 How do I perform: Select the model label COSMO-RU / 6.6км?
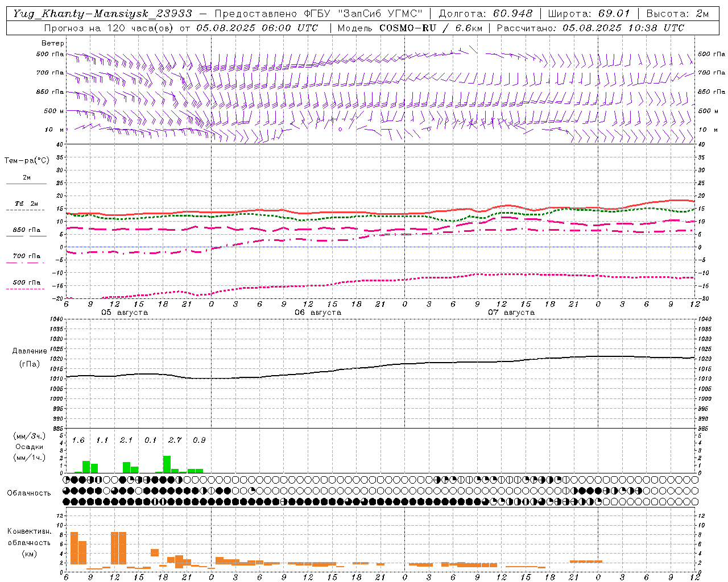pyautogui.click(x=431, y=28)
